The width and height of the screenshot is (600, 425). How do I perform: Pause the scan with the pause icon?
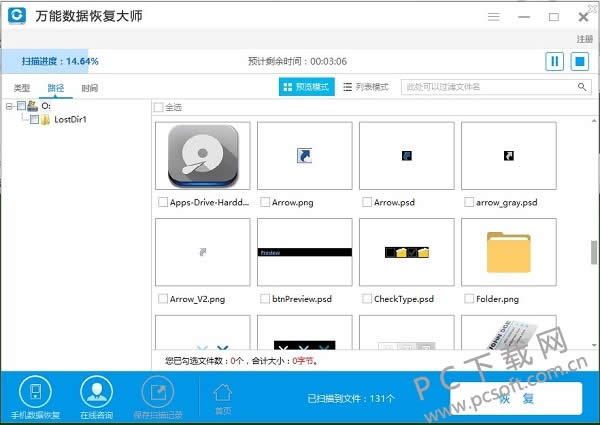[554, 61]
